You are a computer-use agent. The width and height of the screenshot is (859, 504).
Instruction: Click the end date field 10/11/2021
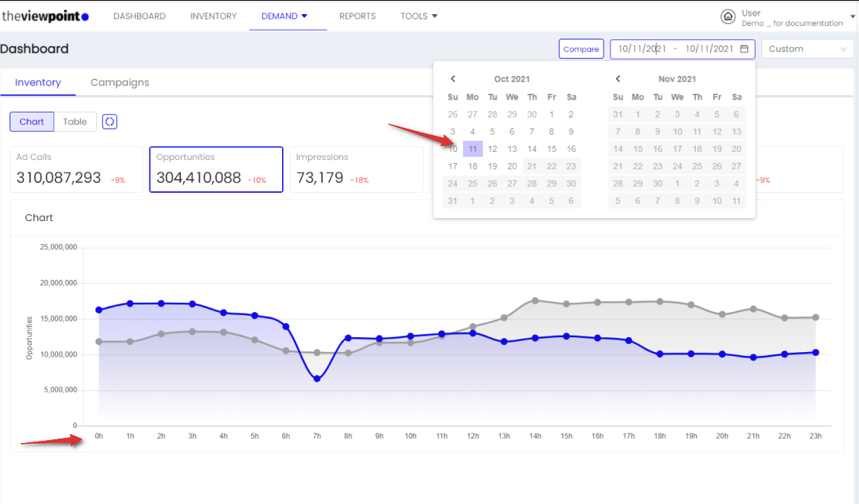point(709,48)
